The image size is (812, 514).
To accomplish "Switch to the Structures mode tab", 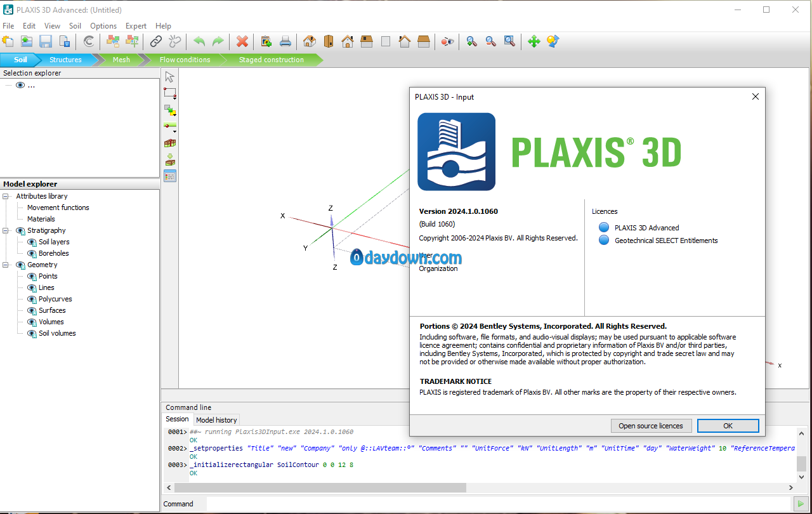I will coord(65,60).
